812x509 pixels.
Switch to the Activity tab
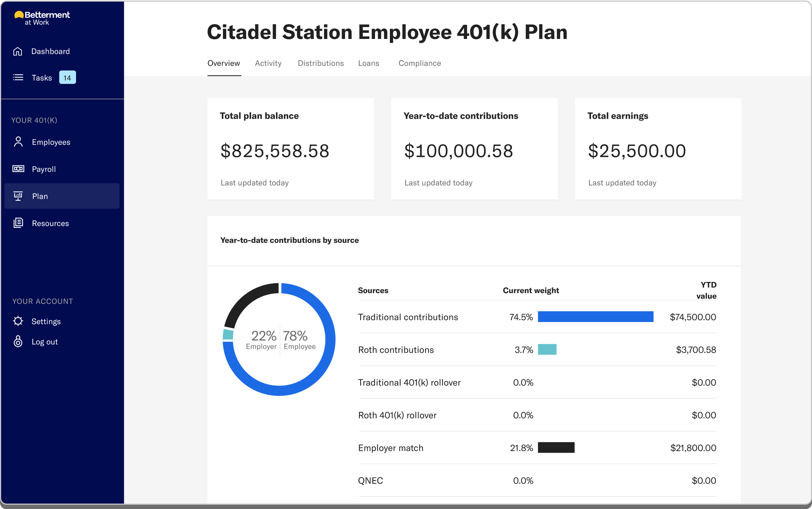tap(268, 63)
